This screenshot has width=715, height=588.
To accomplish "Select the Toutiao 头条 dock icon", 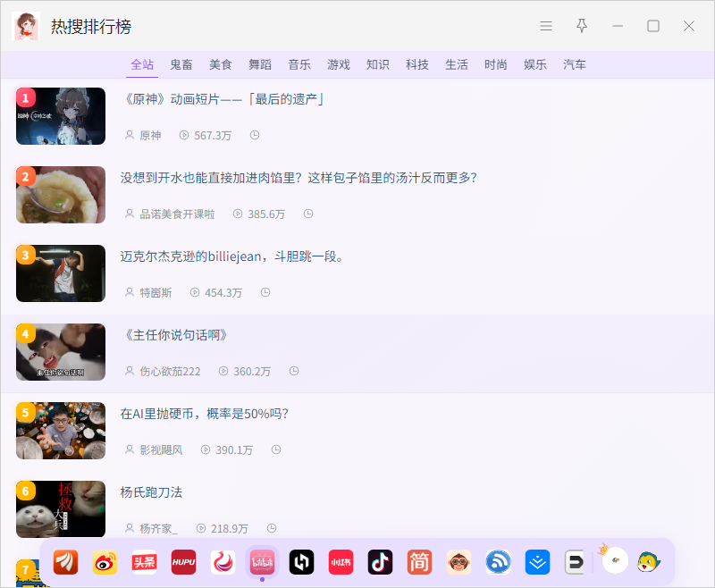I will click(144, 562).
